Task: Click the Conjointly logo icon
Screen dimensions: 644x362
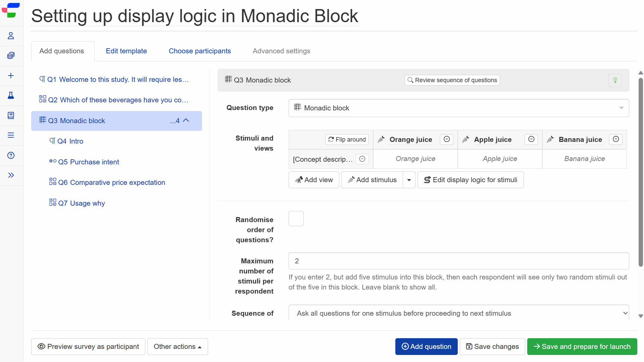Action: pos(11,10)
